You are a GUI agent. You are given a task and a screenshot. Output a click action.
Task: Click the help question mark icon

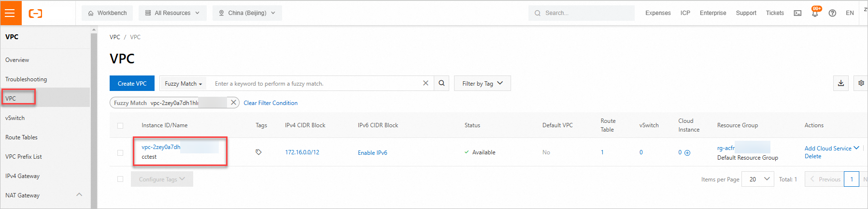pos(832,13)
